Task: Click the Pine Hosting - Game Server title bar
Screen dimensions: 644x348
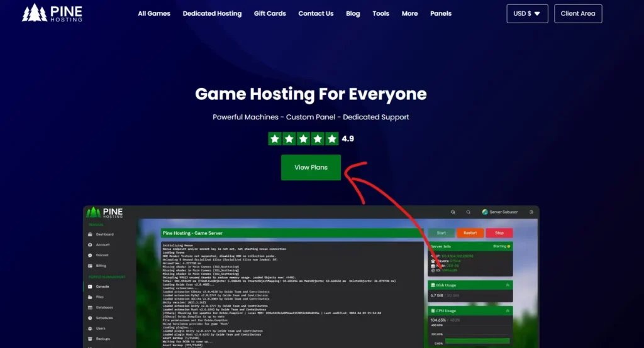Action: pos(292,233)
